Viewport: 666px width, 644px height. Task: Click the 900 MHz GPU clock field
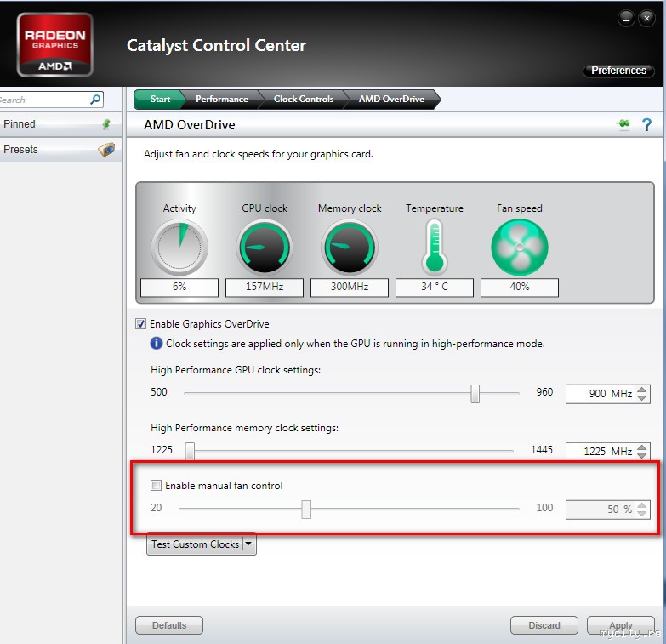click(608, 394)
